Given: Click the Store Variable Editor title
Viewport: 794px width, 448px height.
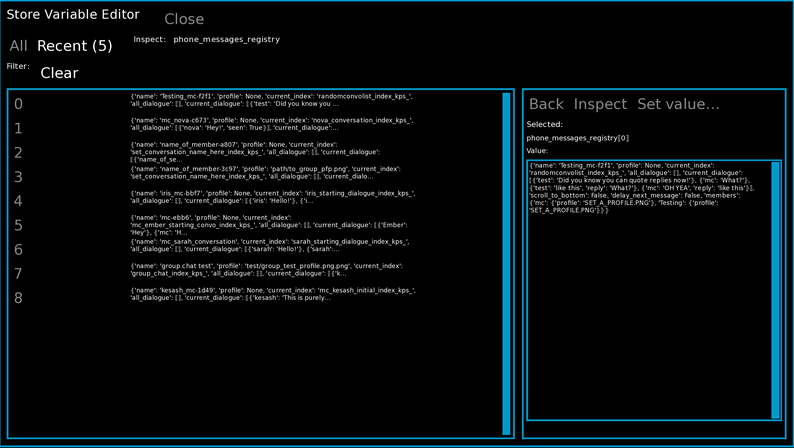Looking at the screenshot, I should coord(73,15).
